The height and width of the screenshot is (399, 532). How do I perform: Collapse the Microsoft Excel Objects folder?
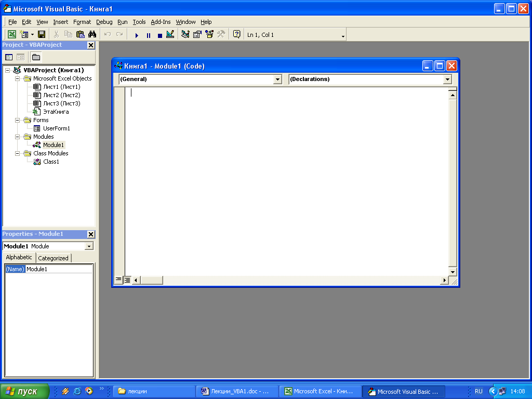click(x=17, y=79)
